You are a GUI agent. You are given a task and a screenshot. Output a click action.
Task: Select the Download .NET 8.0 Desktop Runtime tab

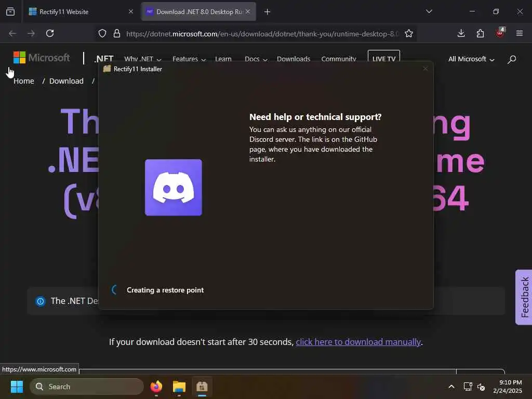(198, 11)
